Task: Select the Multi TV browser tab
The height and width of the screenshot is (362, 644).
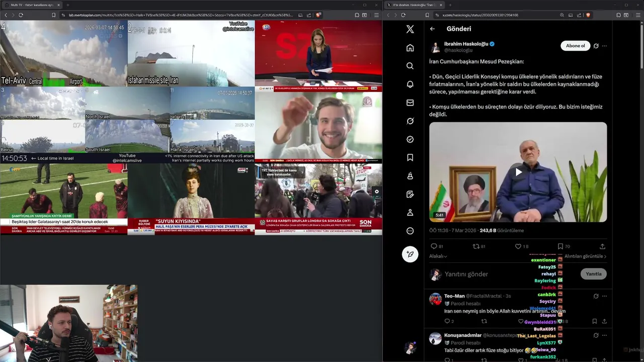Action: pyautogui.click(x=32, y=5)
